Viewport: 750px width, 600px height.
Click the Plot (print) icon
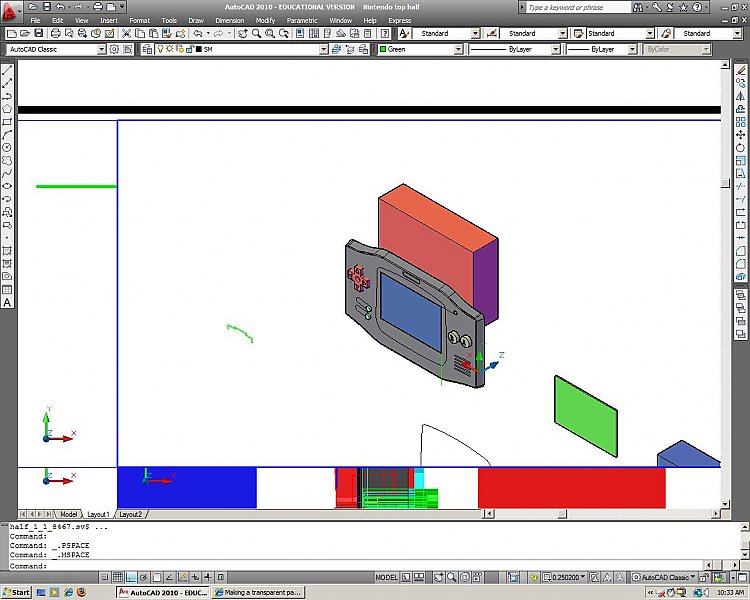55,33
